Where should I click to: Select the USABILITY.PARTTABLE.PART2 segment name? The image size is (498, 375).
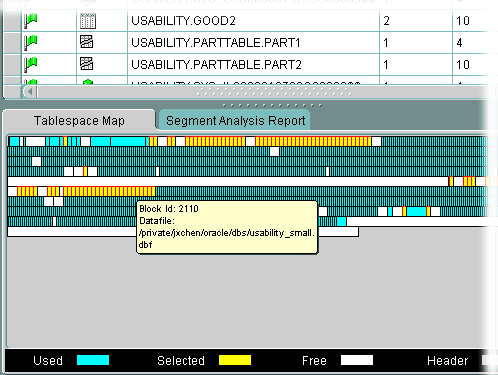[x=216, y=64]
